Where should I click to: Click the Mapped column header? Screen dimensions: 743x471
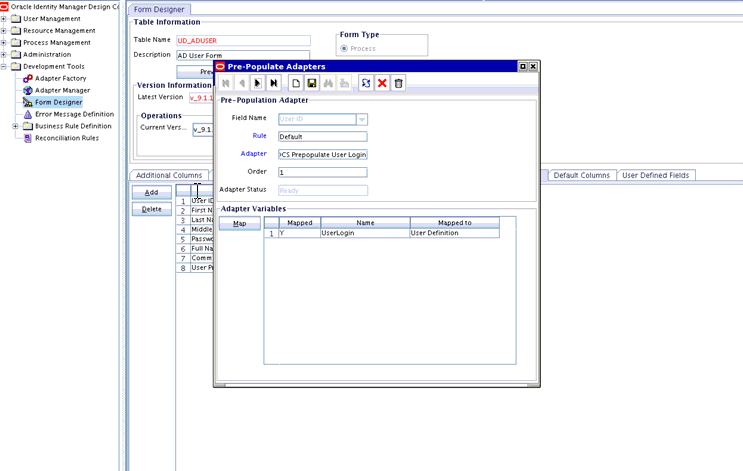point(299,223)
